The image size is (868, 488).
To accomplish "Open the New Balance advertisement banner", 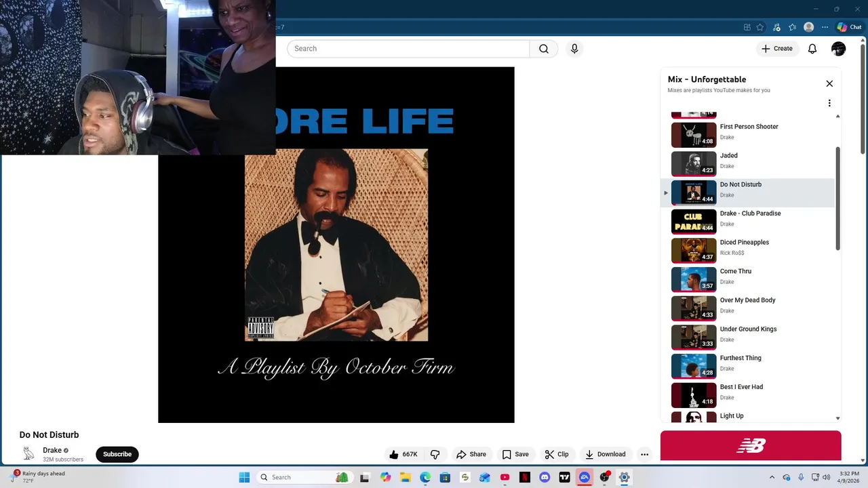I will pos(751,445).
